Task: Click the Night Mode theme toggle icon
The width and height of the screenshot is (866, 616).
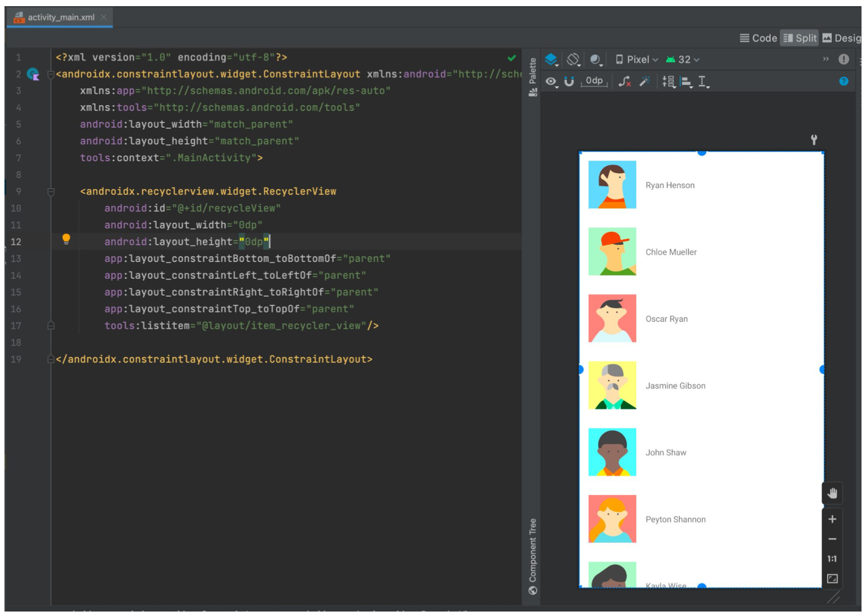Action: coord(594,59)
